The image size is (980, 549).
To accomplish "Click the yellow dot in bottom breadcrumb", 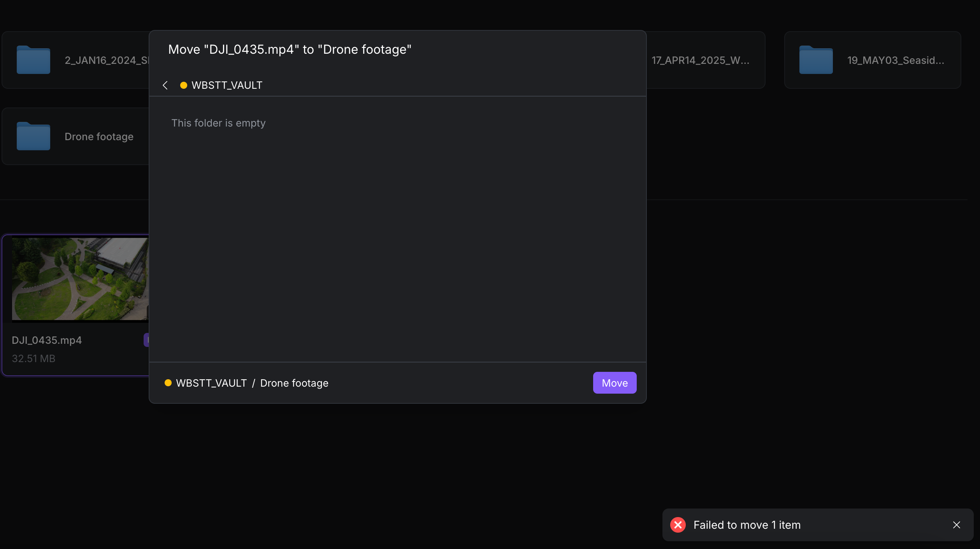I will (x=168, y=383).
